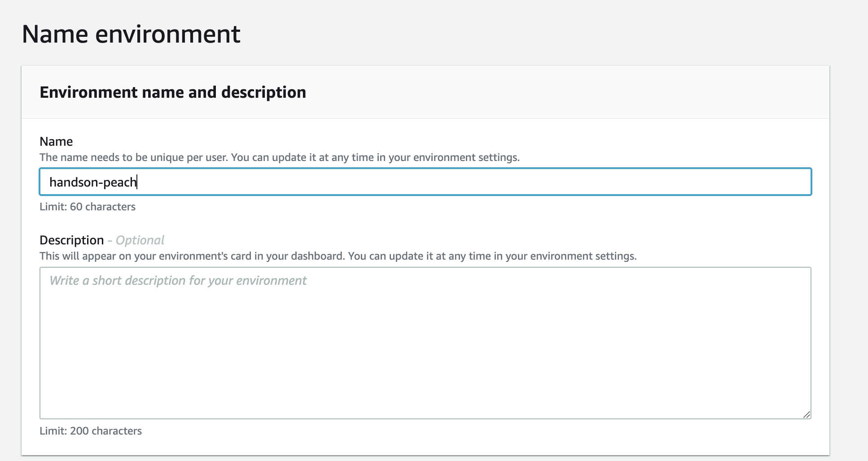Click "environment settings" in the Name helper text
The height and width of the screenshot is (461, 868).
466,157
